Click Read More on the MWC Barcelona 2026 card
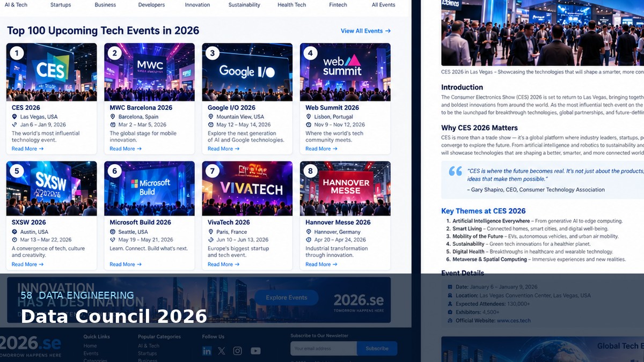This screenshot has height=362, width=644. (x=126, y=149)
